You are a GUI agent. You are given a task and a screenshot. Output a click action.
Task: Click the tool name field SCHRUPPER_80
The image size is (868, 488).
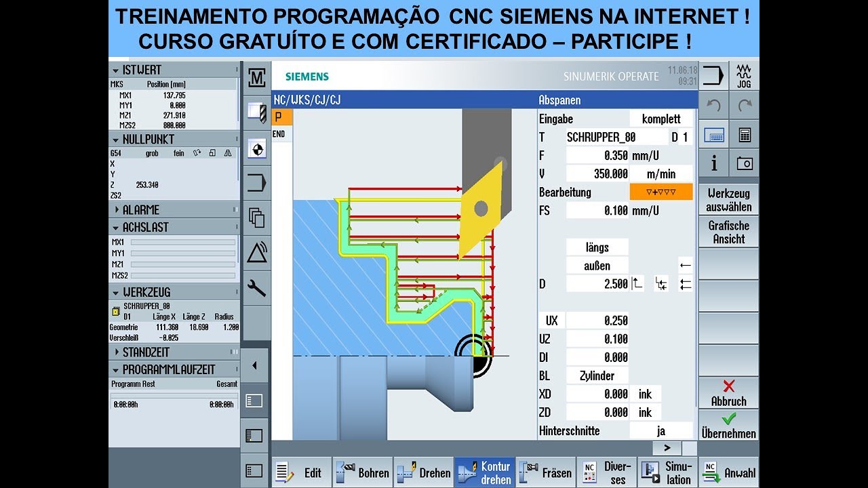click(x=616, y=137)
